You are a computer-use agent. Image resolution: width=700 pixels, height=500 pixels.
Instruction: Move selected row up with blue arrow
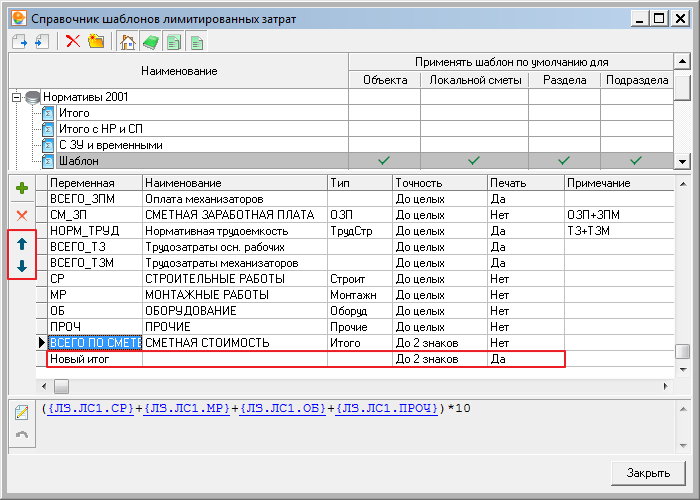pyautogui.click(x=22, y=244)
